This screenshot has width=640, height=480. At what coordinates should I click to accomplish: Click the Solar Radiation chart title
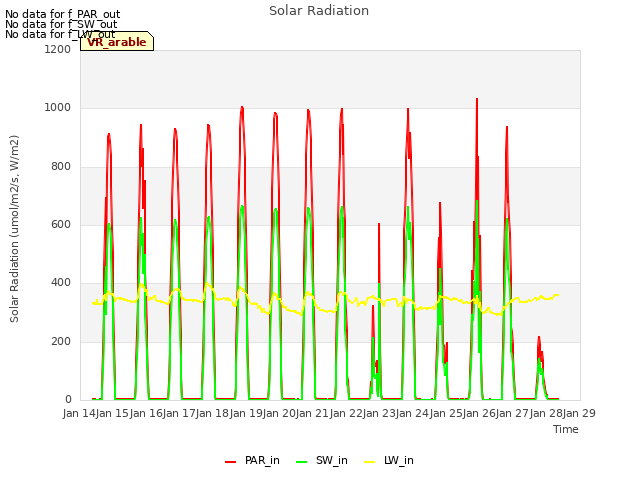(319, 11)
